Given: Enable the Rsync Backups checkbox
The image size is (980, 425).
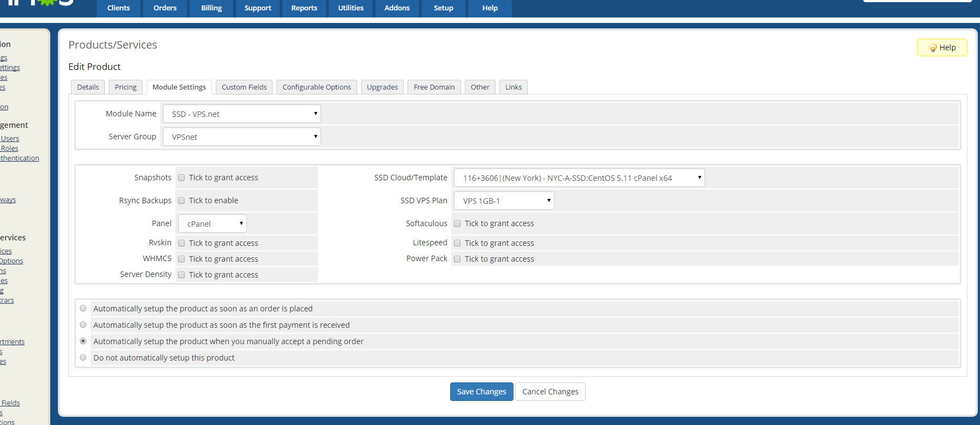Looking at the screenshot, I should pos(181,200).
